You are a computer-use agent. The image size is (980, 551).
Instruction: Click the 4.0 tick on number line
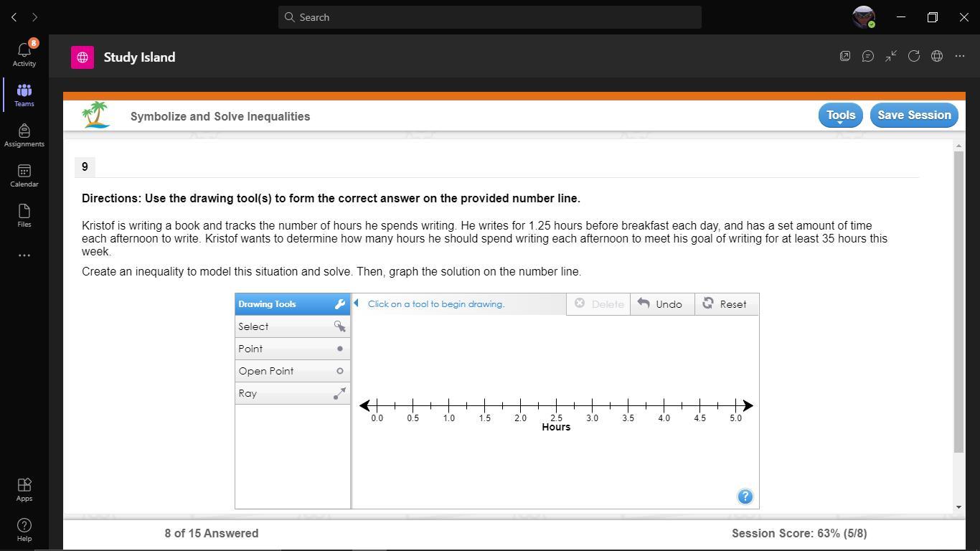coord(664,406)
